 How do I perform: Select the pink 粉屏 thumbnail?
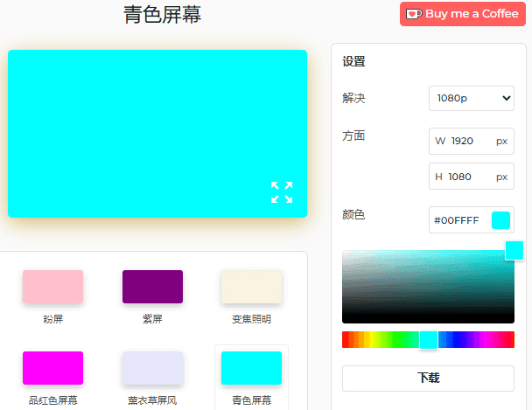point(52,287)
